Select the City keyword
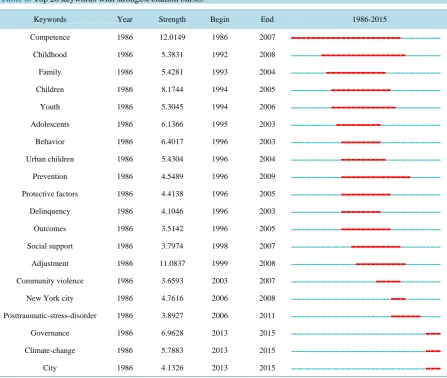The width and height of the screenshot is (447, 378). click(50, 368)
